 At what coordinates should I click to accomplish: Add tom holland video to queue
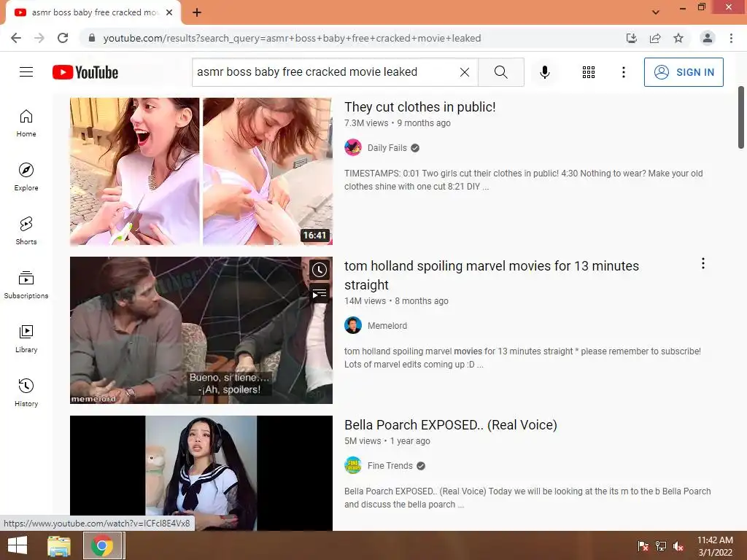point(320,295)
